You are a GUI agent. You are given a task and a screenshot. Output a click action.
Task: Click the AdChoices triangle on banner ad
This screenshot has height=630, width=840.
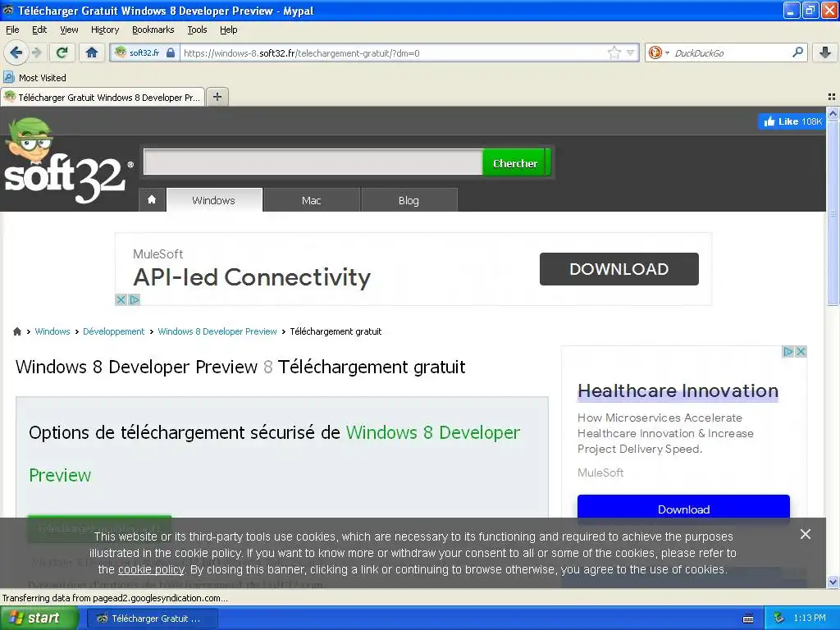coord(135,299)
